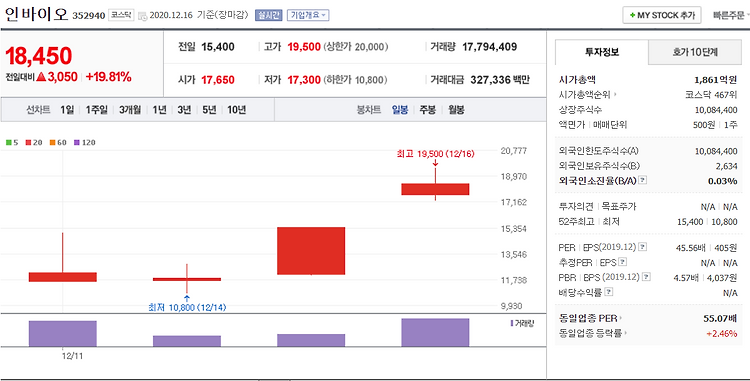Click the 투자의견 label

pos(576,207)
